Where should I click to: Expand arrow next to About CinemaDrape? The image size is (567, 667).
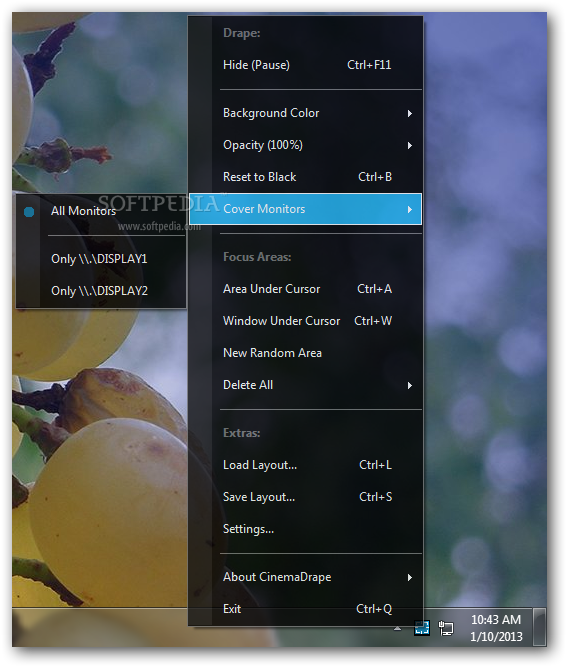pos(410,578)
